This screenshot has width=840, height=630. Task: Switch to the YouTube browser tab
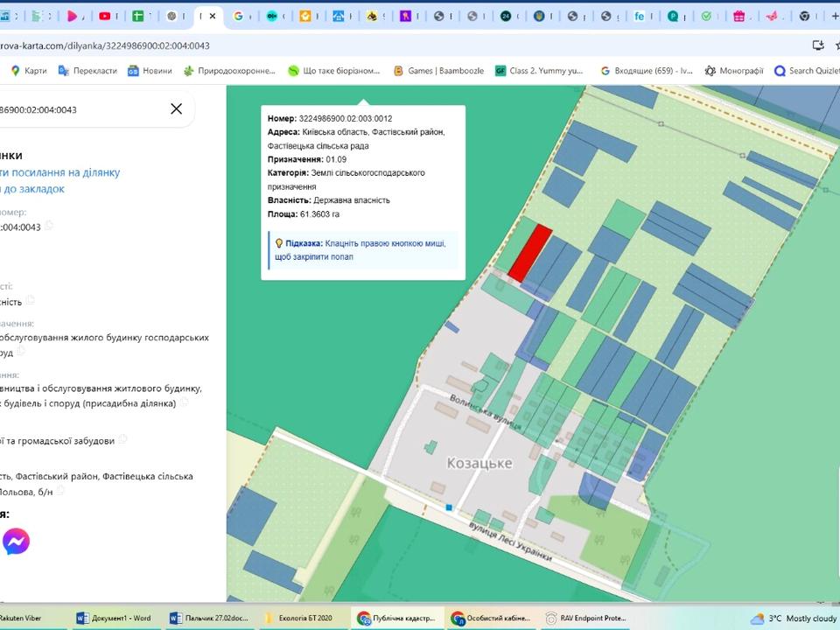pyautogui.click(x=105, y=16)
